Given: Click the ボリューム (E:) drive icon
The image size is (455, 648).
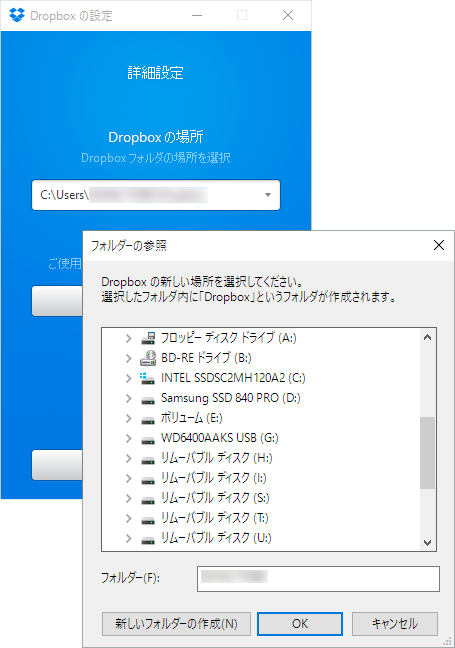Looking at the screenshot, I should tap(148, 420).
